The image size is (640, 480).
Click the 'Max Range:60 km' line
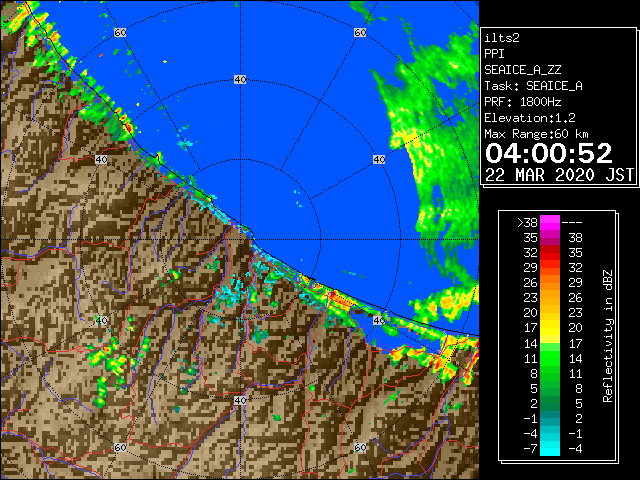click(537, 134)
